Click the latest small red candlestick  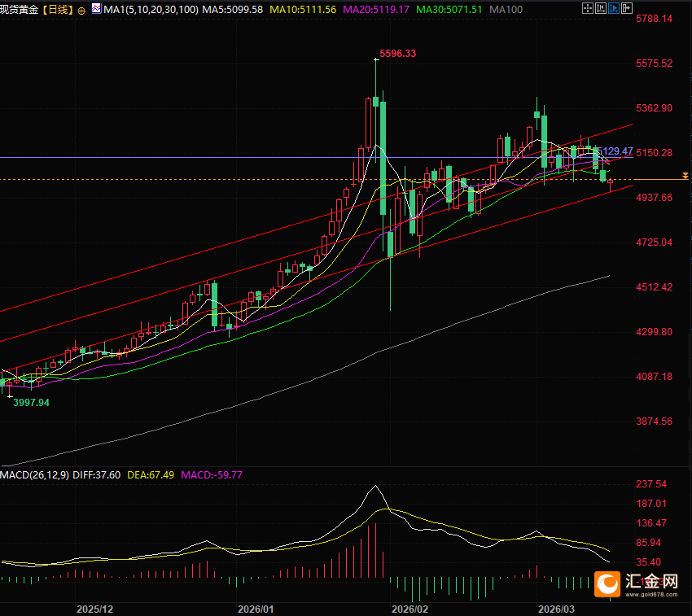(x=611, y=181)
